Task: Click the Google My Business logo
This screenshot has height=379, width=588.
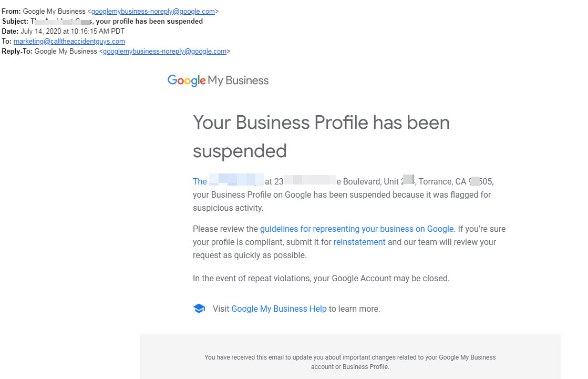Action: pos(218,80)
